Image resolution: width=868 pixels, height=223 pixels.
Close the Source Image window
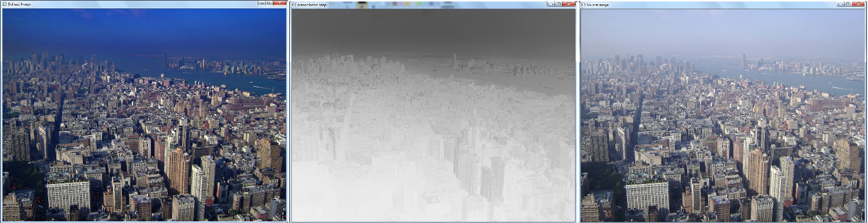click(x=858, y=3)
